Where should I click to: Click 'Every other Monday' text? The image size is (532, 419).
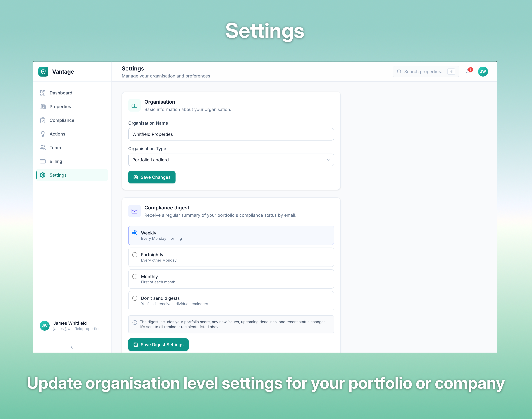[159, 260]
